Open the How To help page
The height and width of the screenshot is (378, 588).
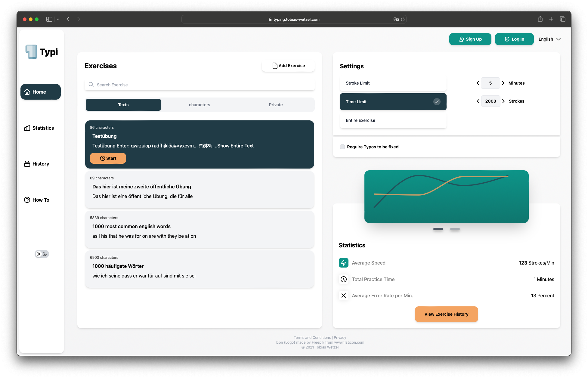click(37, 200)
